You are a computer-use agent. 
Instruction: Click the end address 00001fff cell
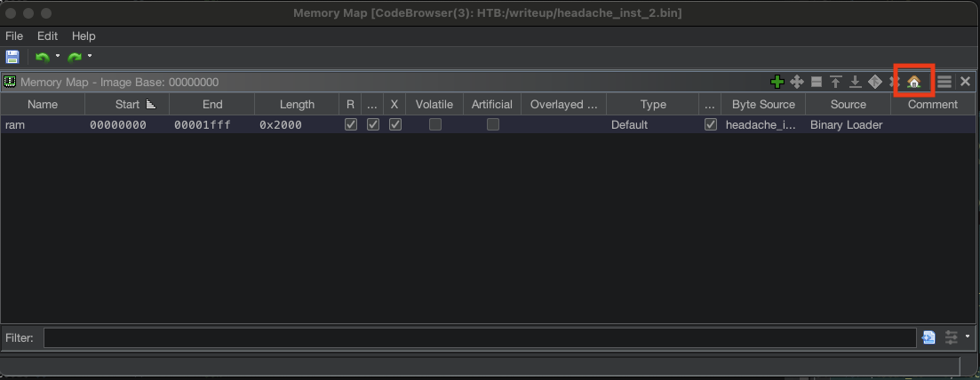pyautogui.click(x=212, y=124)
